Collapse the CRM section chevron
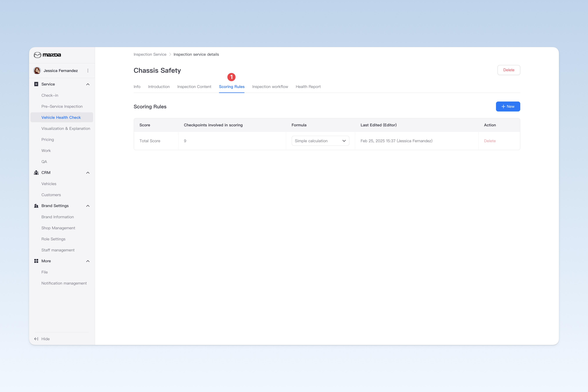Screen dimensions: 588x392 coord(88,173)
